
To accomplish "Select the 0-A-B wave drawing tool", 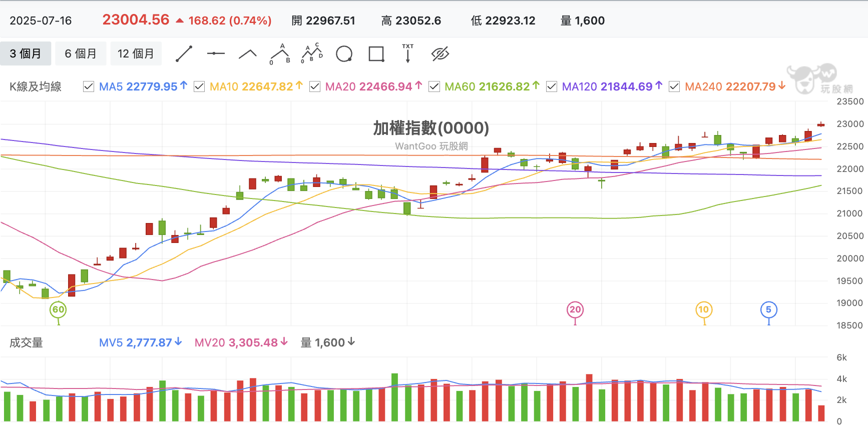I will pos(280,53).
